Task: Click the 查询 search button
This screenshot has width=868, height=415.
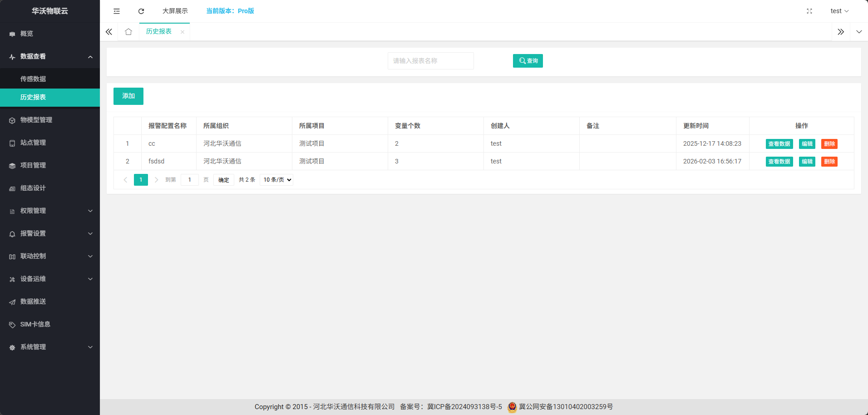Action: (528, 61)
